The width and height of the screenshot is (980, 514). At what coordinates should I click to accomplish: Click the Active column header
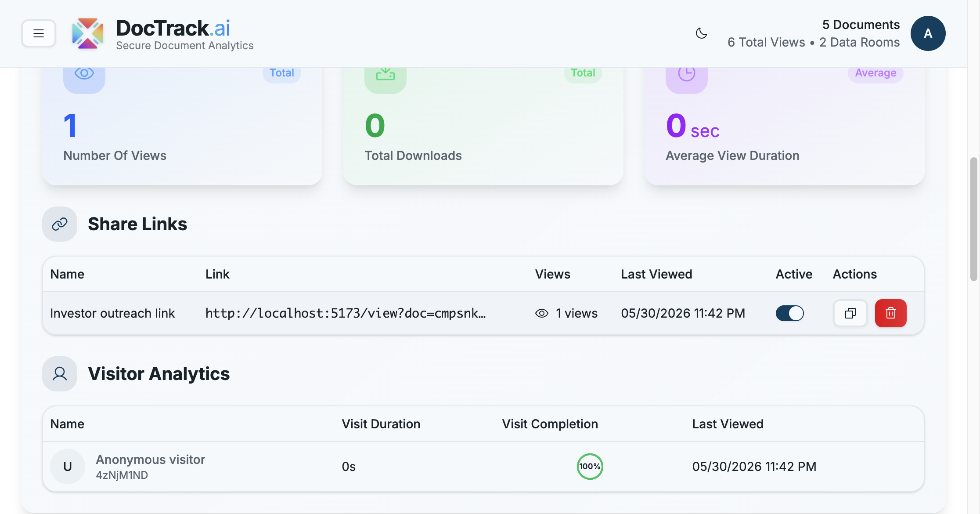tap(794, 274)
